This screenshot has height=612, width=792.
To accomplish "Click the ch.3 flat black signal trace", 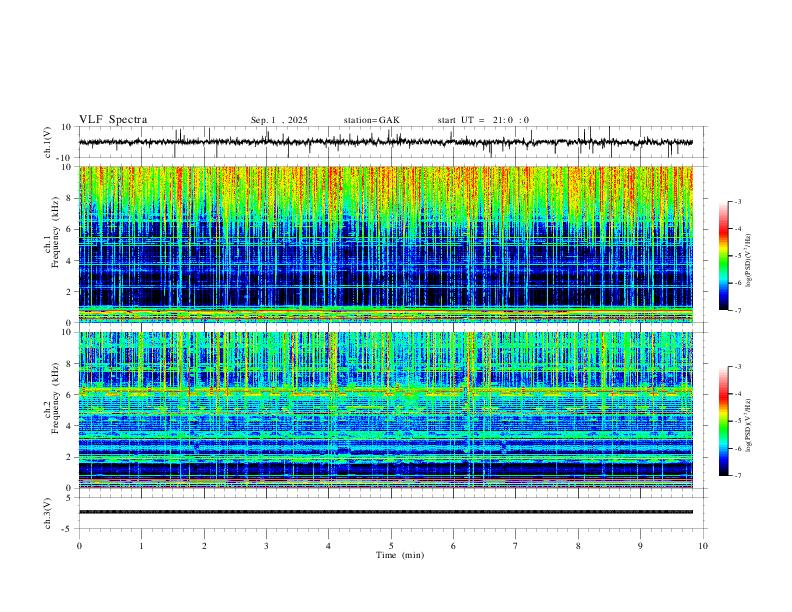I will pos(386,512).
